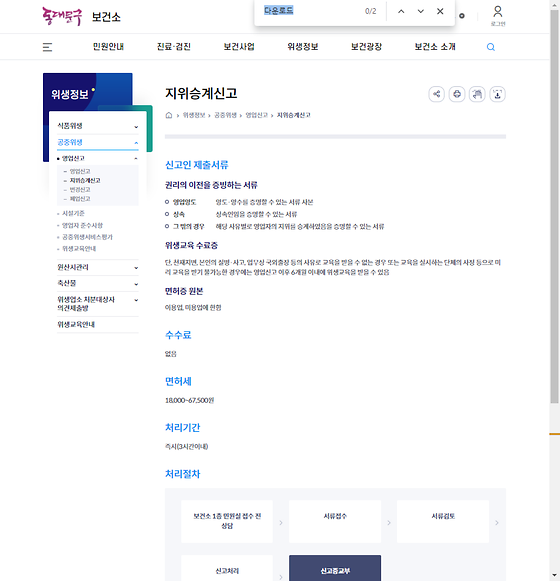Click the last round icon in the title row
Image resolution: width=560 pixels, height=581 pixels.
497,94
